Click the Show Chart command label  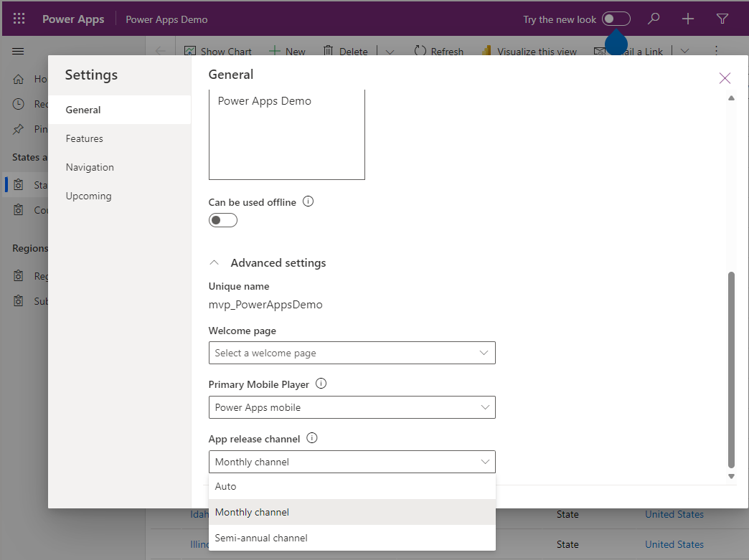click(226, 52)
